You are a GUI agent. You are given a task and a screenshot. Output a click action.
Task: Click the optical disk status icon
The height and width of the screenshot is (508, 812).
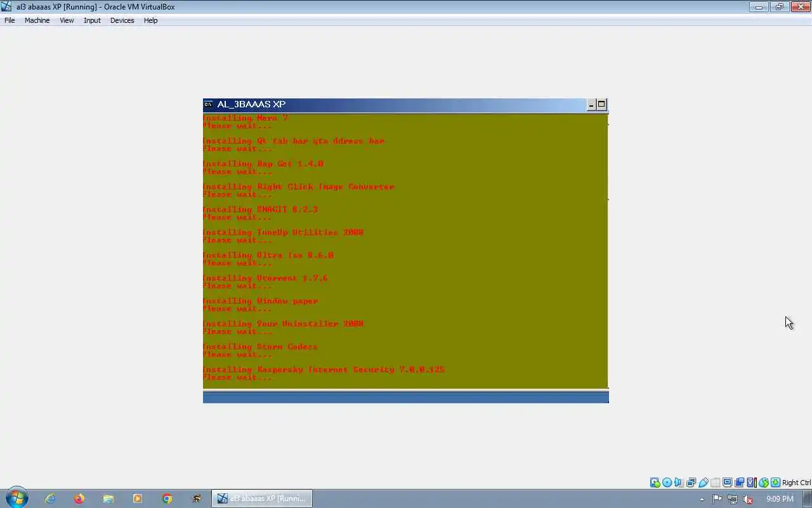667,483
